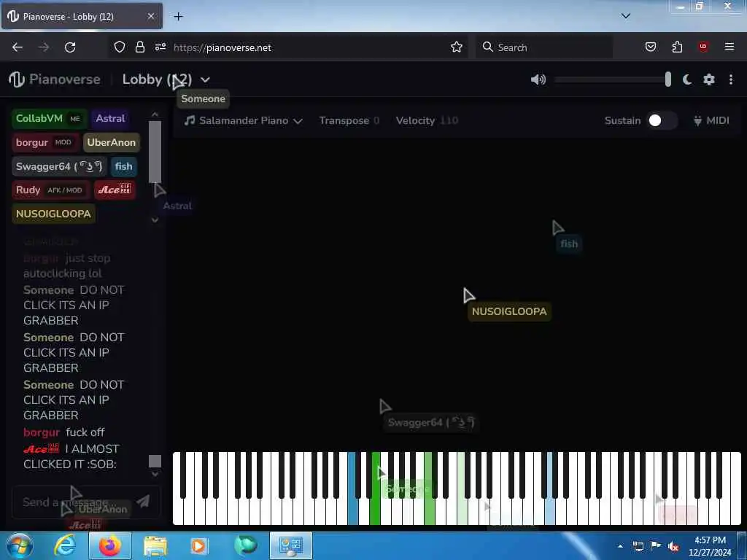Select the NUSOIGLOOPA user tag in list
747x560 pixels.
click(x=53, y=214)
